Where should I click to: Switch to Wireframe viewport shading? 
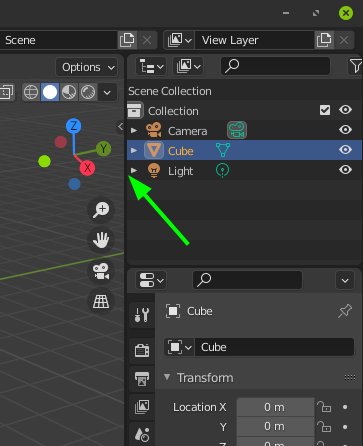[x=31, y=92]
